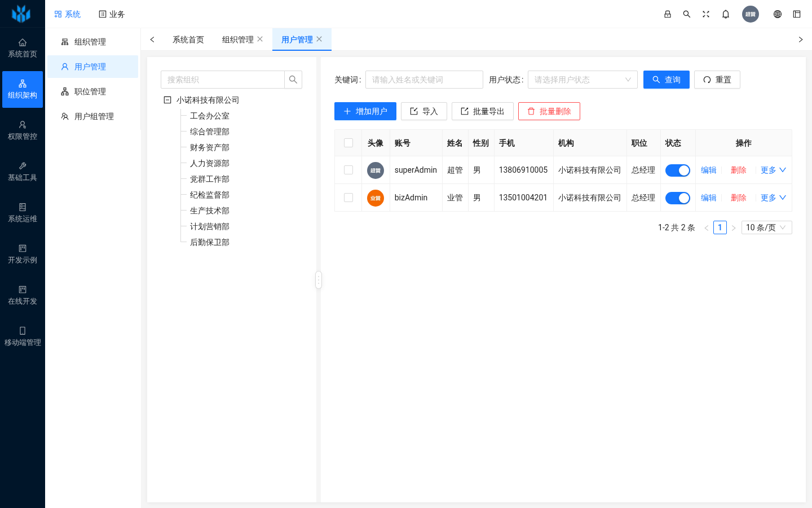This screenshot has width=812, height=508.
Task: Toggle fullscreen mode icon
Action: point(706,14)
